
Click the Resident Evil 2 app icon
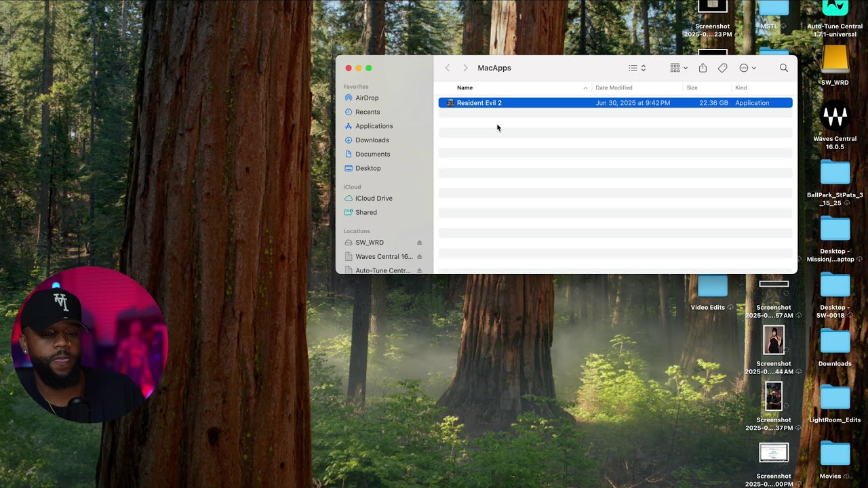450,103
